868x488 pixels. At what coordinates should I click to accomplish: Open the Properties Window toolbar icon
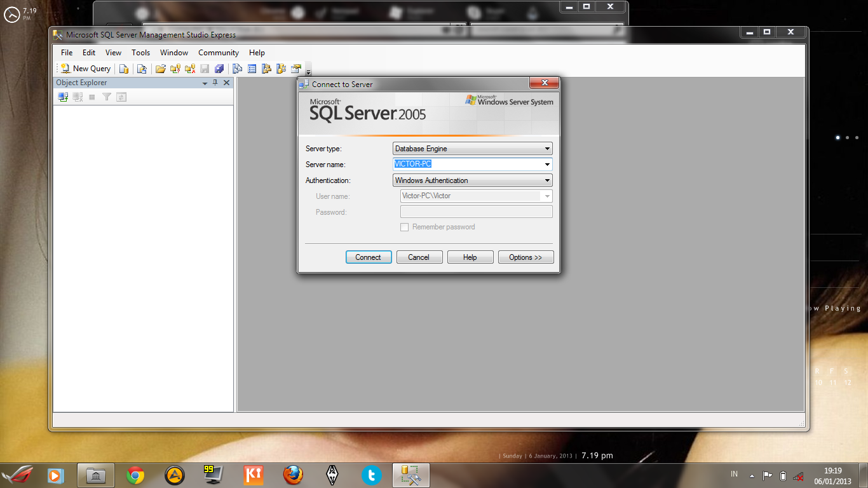point(296,69)
